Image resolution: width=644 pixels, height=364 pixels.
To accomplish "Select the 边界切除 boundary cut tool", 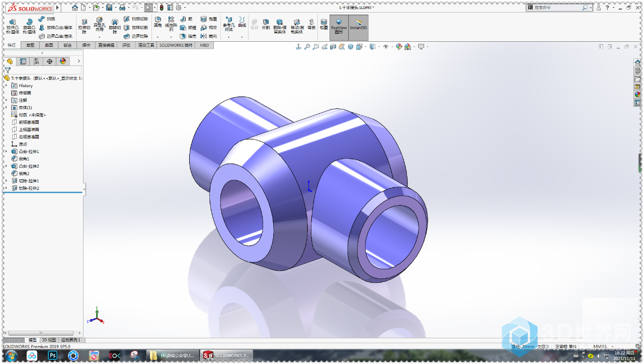I will coord(136,36).
